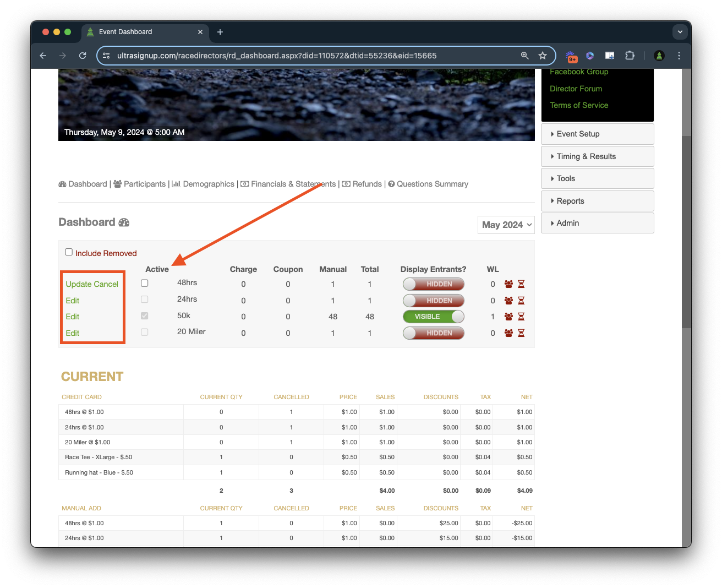Open the browser extensions puzzle icon
Viewport: 722px width, 588px height.
[630, 56]
